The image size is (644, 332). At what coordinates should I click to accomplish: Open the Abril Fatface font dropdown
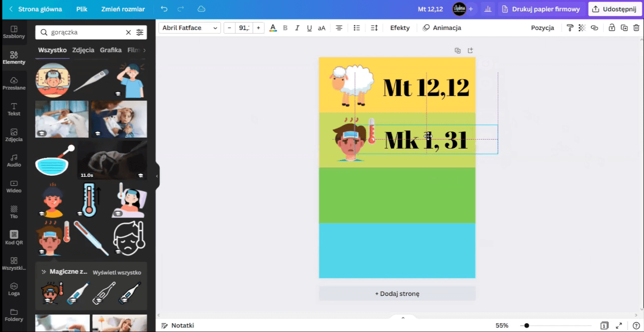(x=190, y=28)
